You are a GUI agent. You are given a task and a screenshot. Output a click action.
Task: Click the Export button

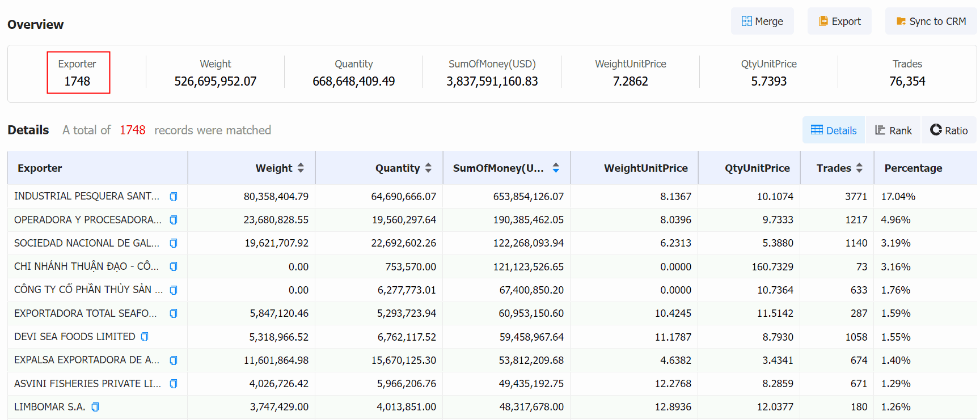pyautogui.click(x=839, y=21)
